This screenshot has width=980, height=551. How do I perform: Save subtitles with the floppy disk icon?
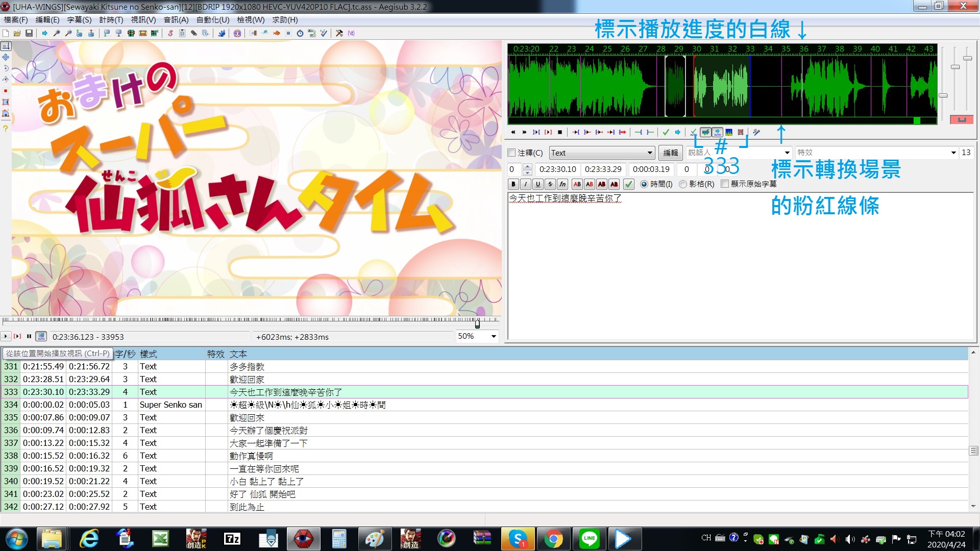[x=29, y=33]
